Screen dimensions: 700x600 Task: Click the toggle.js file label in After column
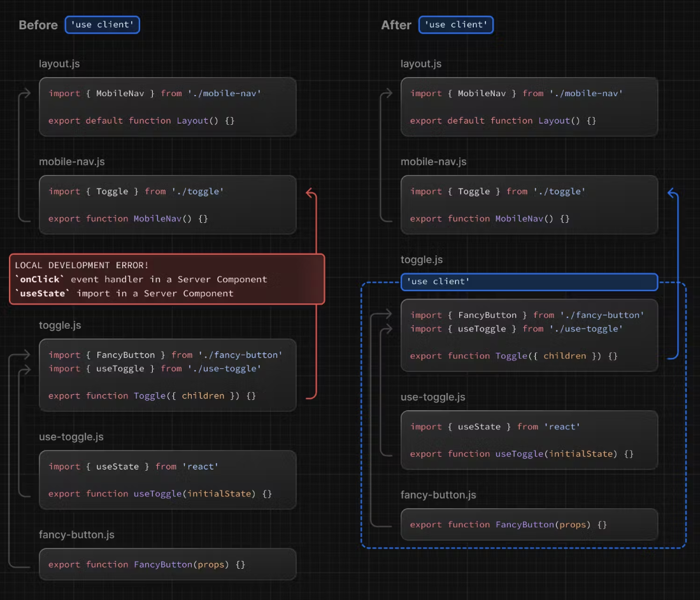421,260
